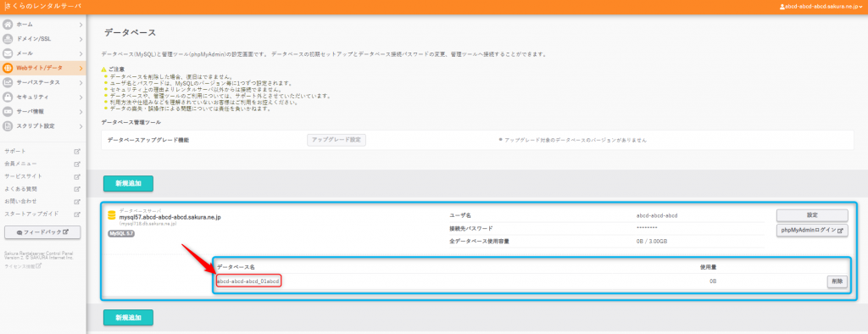Viewport: 868px width, 334px height.
Task: Click the アップグレード設定 button
Action: [x=337, y=140]
